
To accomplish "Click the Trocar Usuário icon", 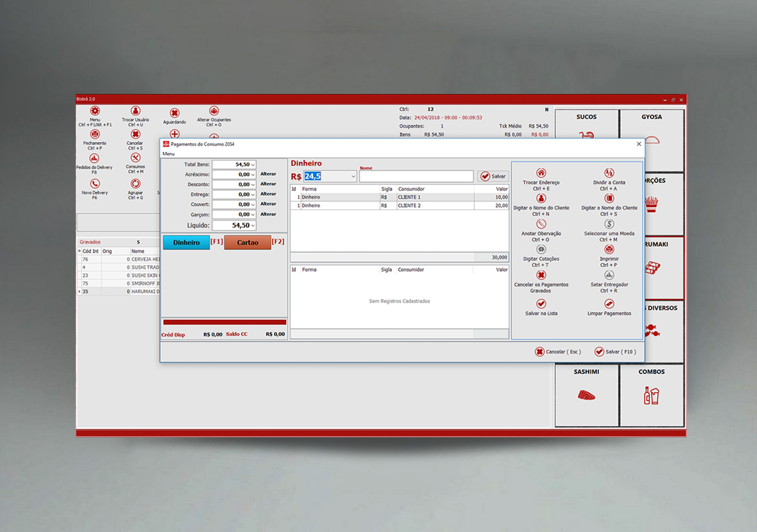I will (x=135, y=111).
